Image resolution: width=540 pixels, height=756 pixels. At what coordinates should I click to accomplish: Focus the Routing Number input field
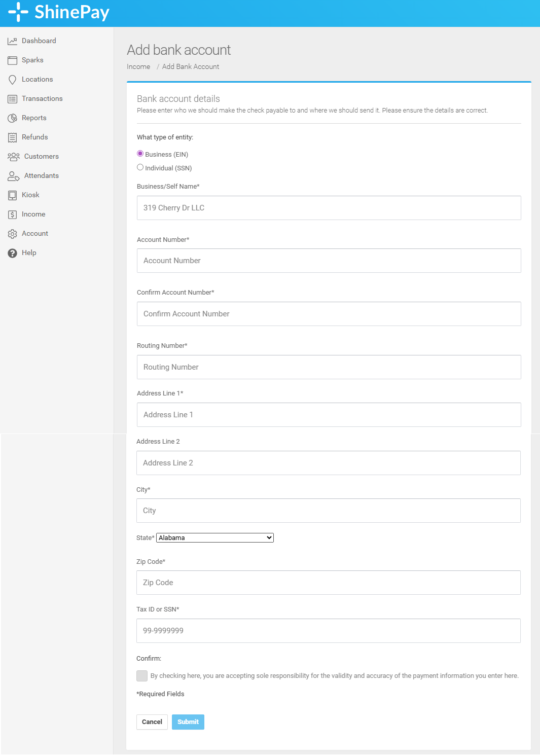pyautogui.click(x=329, y=367)
